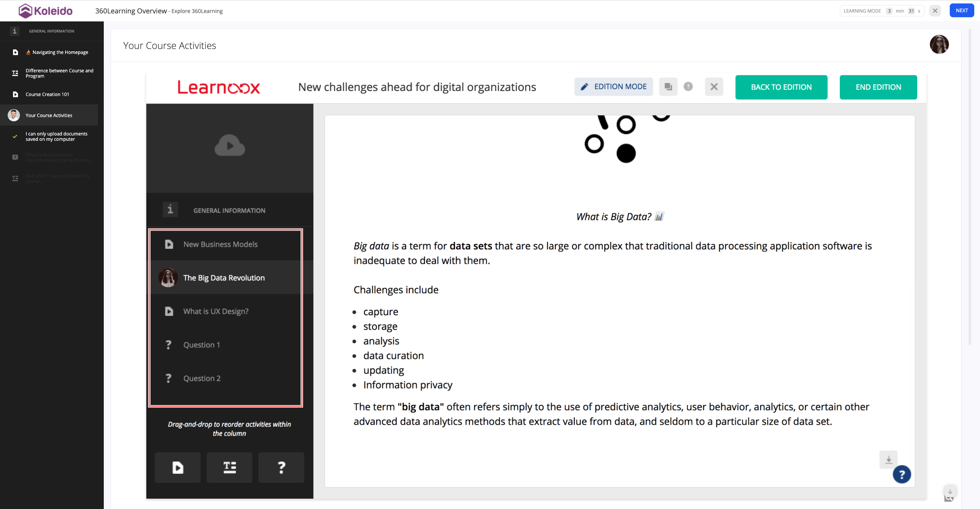Open the General Information section in sidebar
The image size is (980, 509).
51,31
